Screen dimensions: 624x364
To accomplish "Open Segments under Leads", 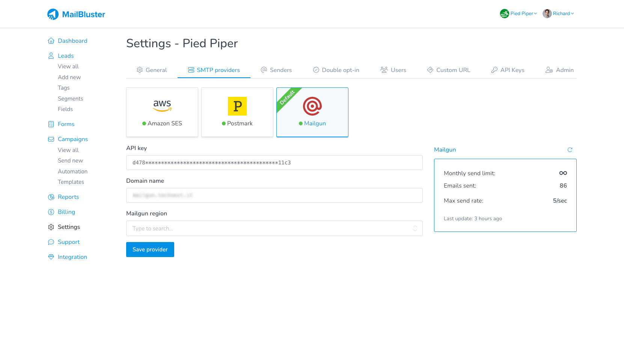I will point(71,98).
